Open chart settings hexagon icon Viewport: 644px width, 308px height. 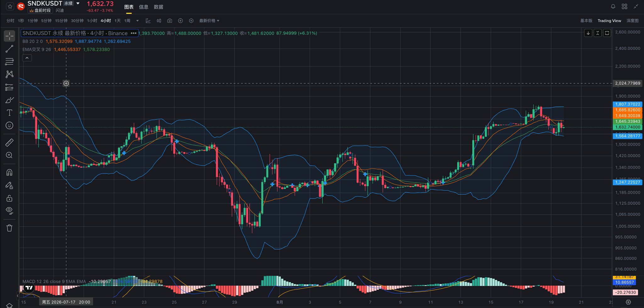point(191,21)
